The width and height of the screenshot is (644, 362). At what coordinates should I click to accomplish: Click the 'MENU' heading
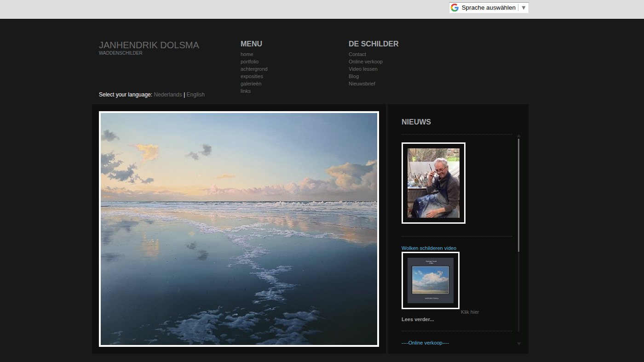[x=251, y=44]
